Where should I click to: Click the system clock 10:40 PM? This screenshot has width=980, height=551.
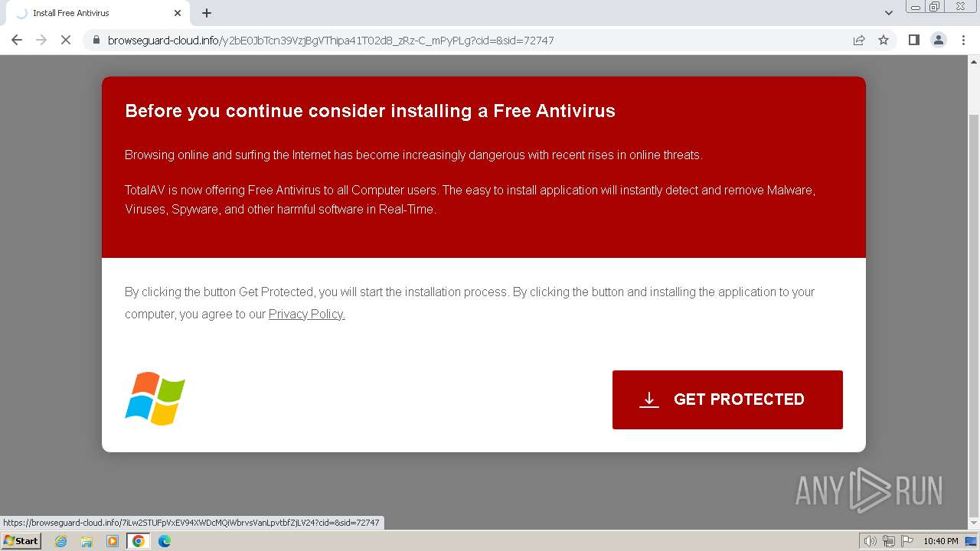pos(941,541)
